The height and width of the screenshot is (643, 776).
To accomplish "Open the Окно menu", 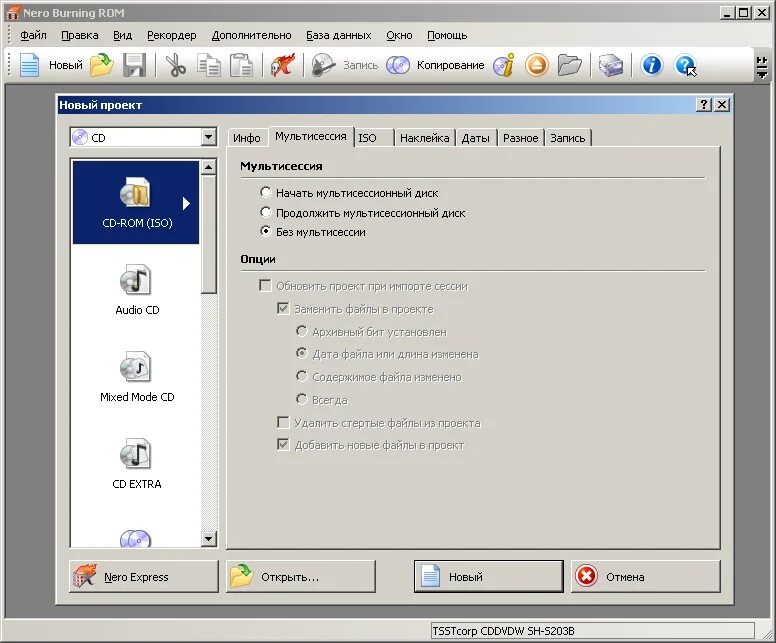I will pyautogui.click(x=399, y=35).
